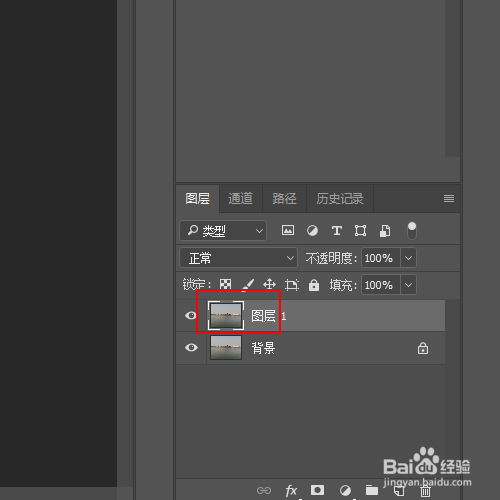Viewport: 500px width, 500px height.
Task: Hide the 背景 layer eye icon
Action: (191, 348)
